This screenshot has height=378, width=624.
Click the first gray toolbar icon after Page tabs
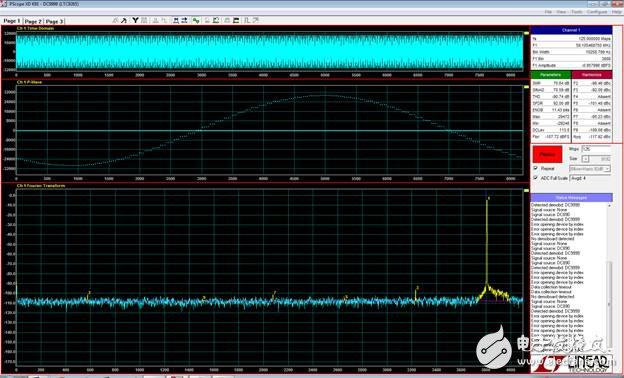click(x=115, y=20)
